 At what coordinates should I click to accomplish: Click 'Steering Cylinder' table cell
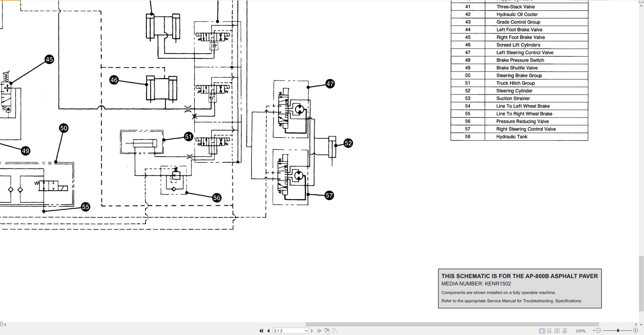[x=537, y=91]
